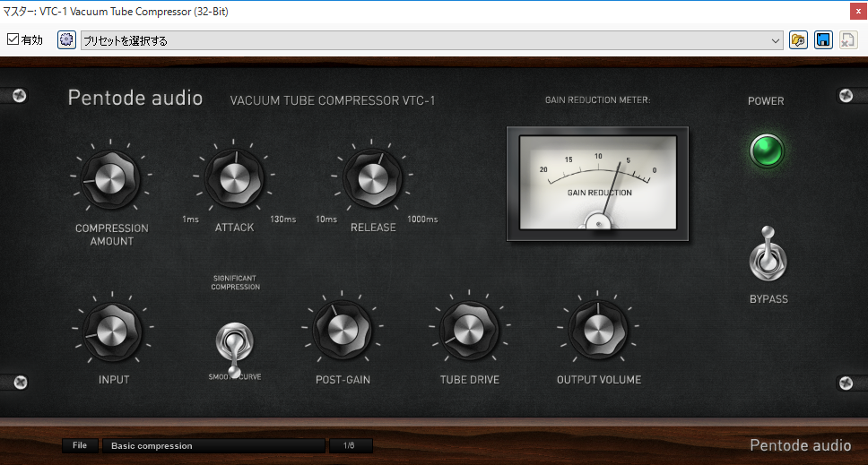Click the Post-Gain knob
The image size is (868, 465).
pos(343,330)
